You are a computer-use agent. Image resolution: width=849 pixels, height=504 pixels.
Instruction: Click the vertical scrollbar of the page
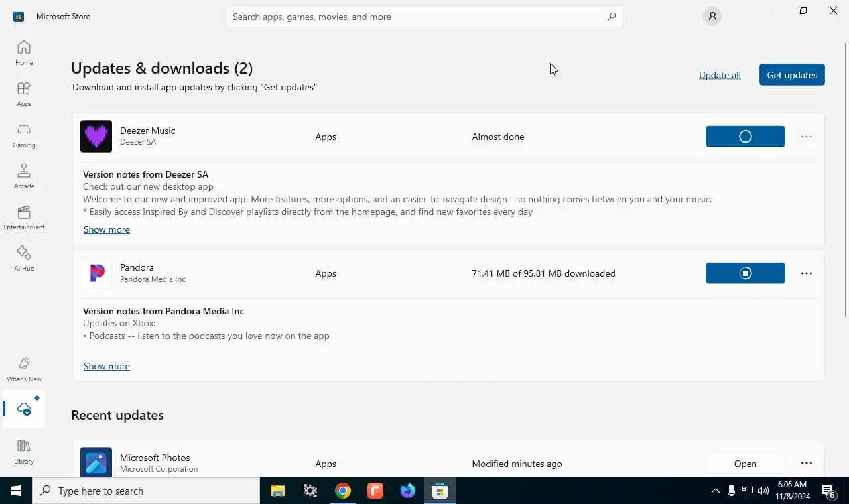[x=845, y=179]
